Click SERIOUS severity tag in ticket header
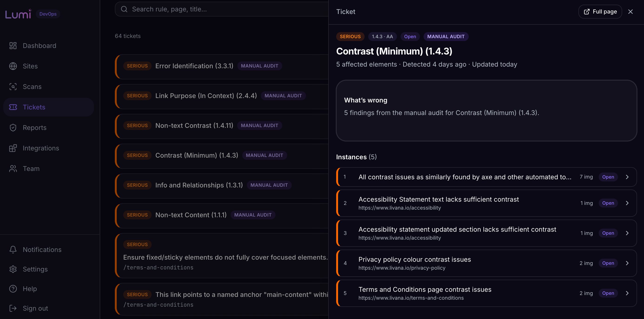This screenshot has width=644, height=319. click(350, 37)
